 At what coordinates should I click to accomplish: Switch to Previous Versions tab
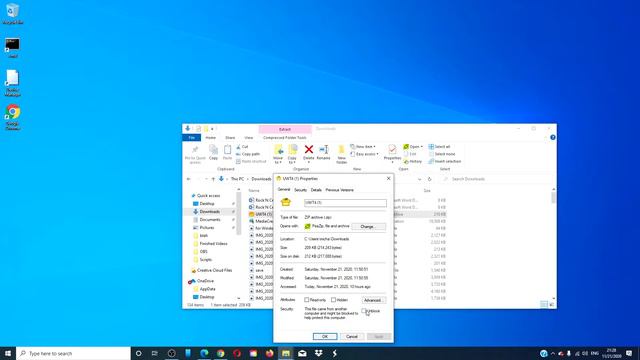pyautogui.click(x=340, y=190)
